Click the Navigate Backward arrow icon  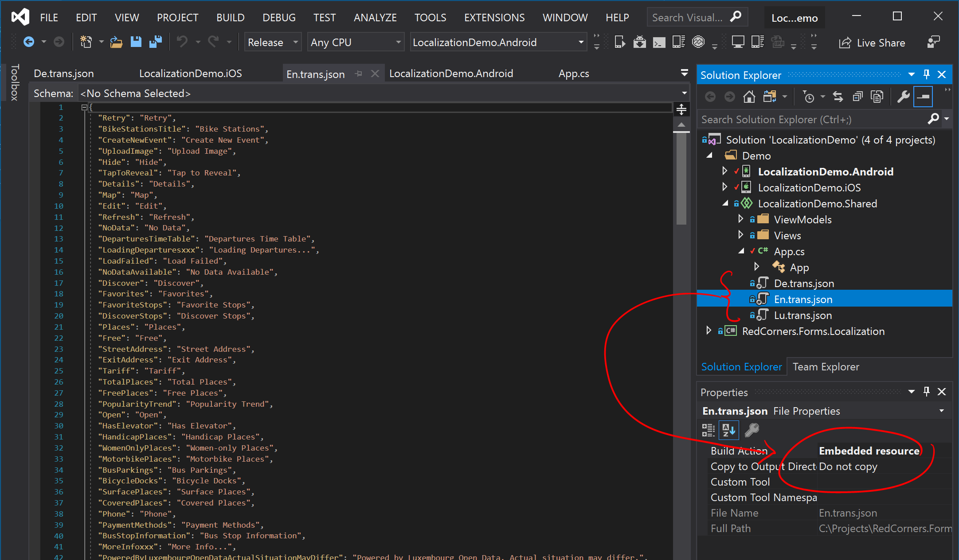[x=29, y=42]
